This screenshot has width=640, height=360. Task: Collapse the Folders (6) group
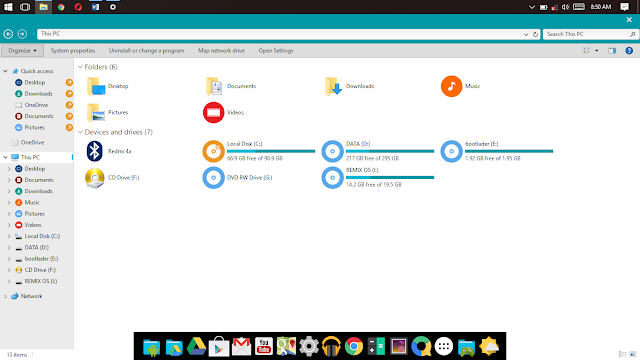coord(80,67)
